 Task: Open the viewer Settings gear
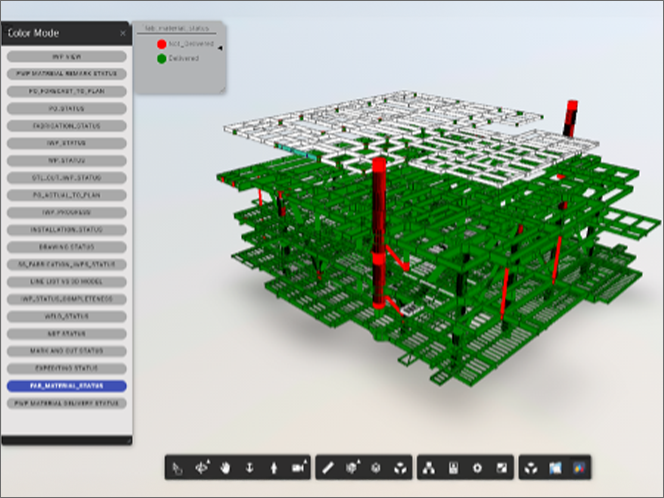tap(477, 467)
